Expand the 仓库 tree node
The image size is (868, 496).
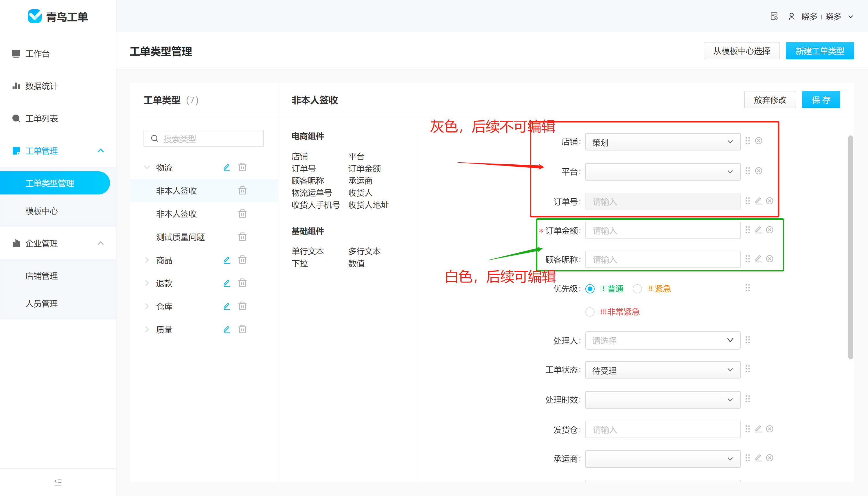pyautogui.click(x=147, y=306)
